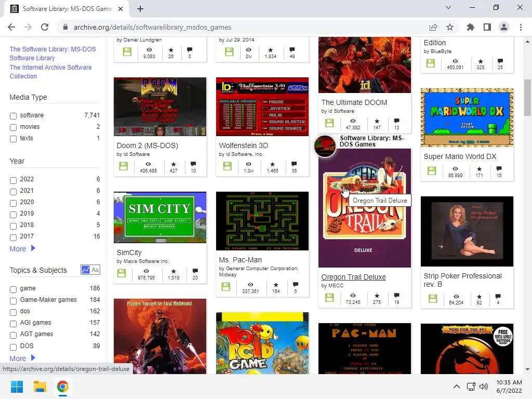Viewport: 532px width, 399px height.
Task: Expand More under Topics & Subjects
Action: 22,358
